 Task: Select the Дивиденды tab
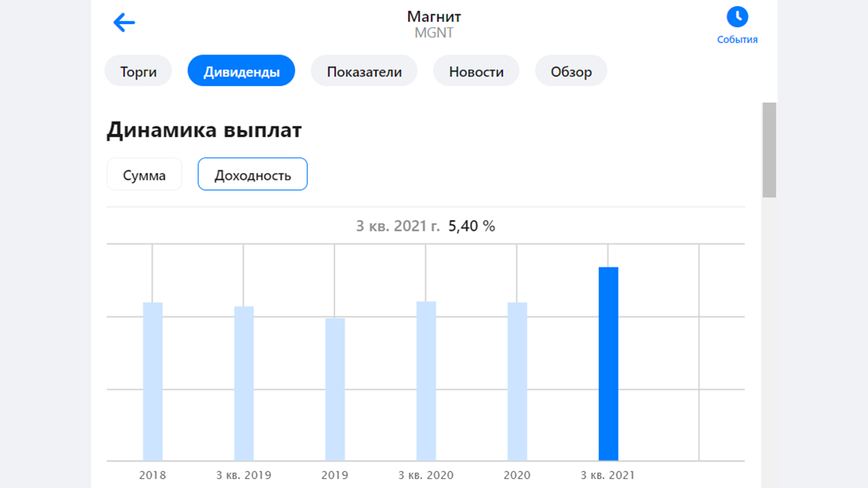[241, 70]
